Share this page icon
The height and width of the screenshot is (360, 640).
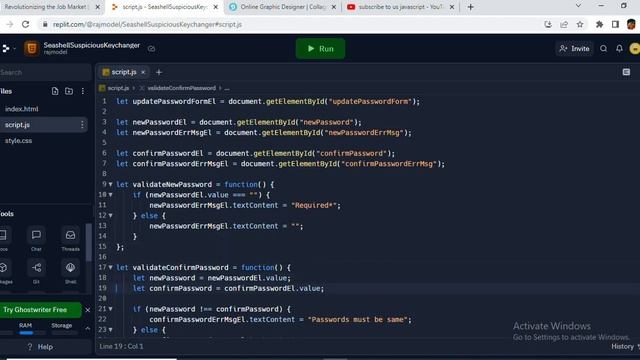[x=564, y=24]
